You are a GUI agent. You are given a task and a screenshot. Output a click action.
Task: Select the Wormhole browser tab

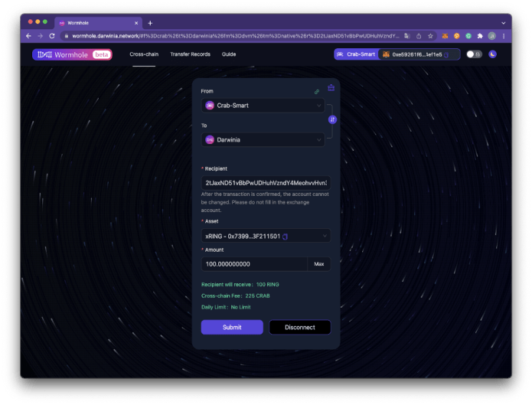[99, 23]
